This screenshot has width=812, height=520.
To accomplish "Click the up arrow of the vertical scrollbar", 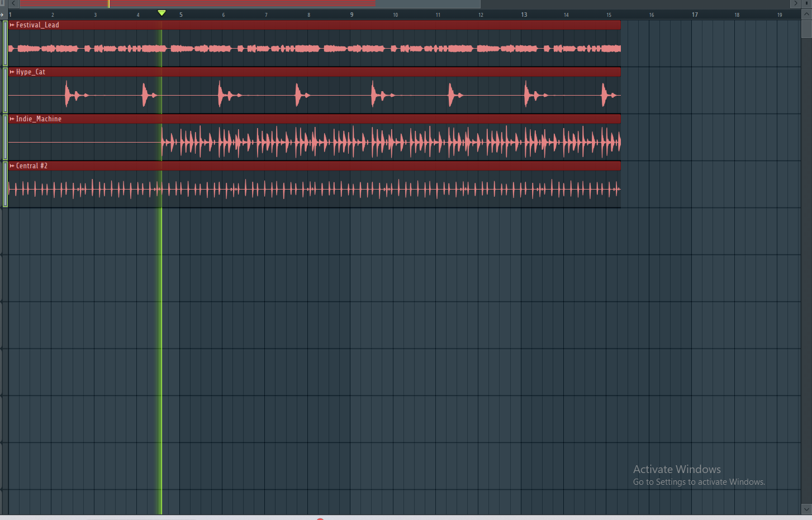I will click(806, 15).
